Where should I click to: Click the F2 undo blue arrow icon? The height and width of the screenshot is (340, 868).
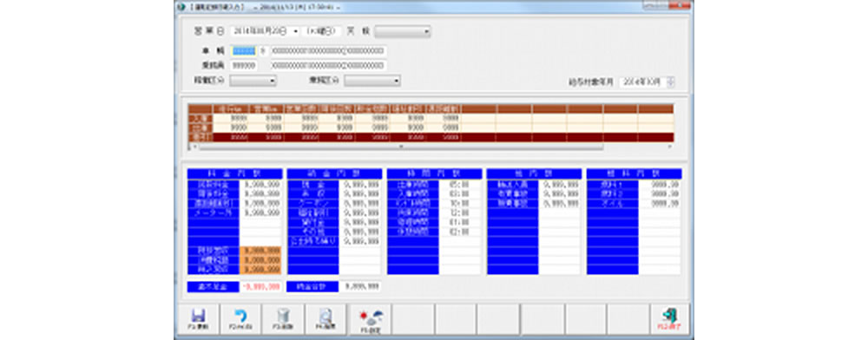pyautogui.click(x=240, y=316)
